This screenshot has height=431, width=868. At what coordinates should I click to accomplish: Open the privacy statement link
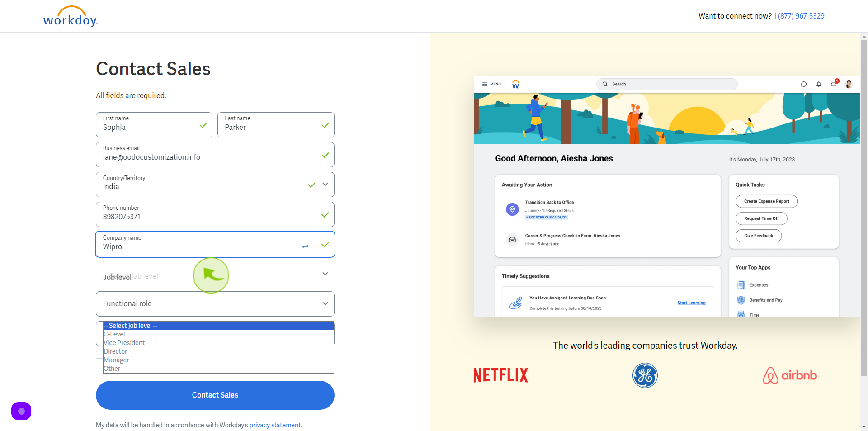pos(275,425)
